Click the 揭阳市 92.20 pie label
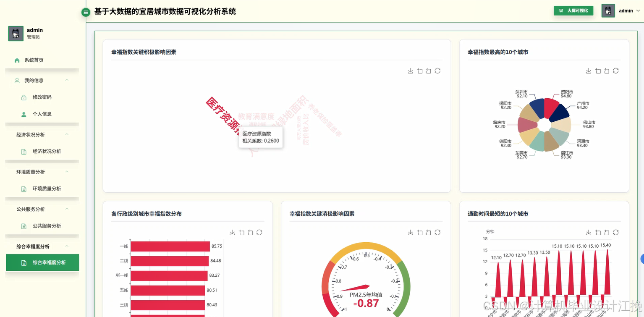This screenshot has width=644, height=317. (505, 105)
